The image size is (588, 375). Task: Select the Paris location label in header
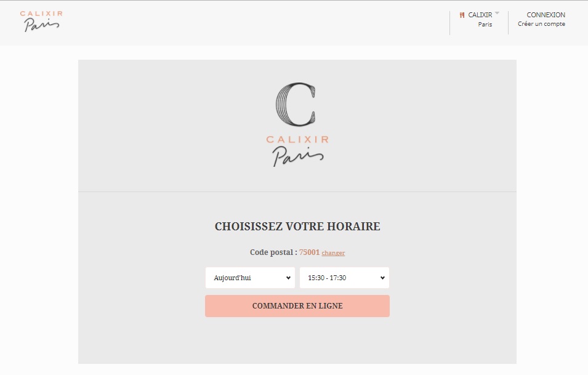(x=485, y=25)
